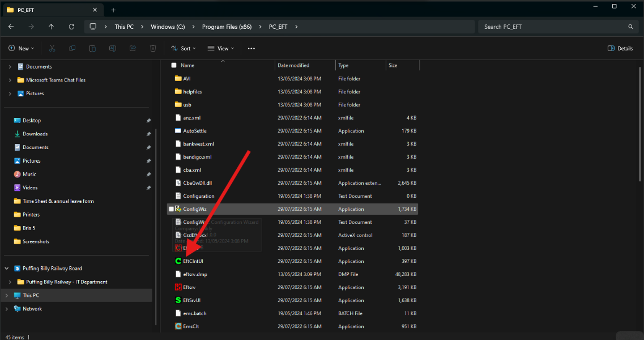Click the Downloads arrow icon in sidebar
Screen dimensions: 644x340
point(17,134)
